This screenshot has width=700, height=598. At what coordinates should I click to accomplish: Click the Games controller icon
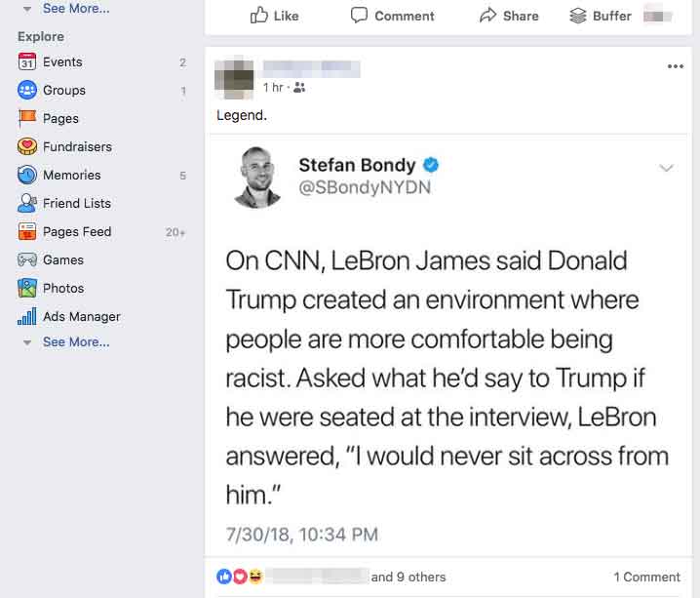click(27, 260)
